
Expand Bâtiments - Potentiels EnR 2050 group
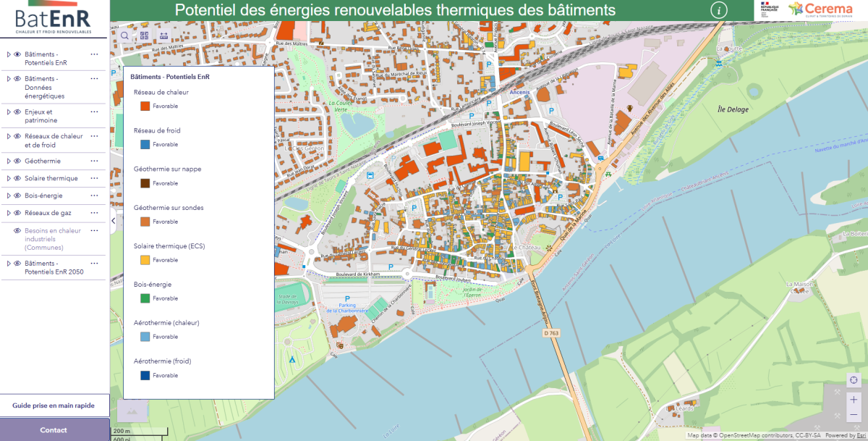9,264
